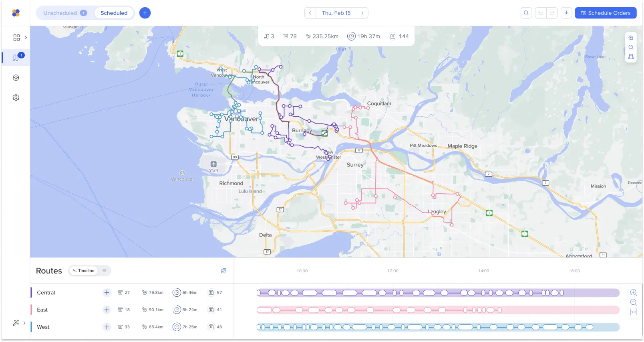Go to the next day arrow
The height and width of the screenshot is (342, 644).
pyautogui.click(x=362, y=13)
